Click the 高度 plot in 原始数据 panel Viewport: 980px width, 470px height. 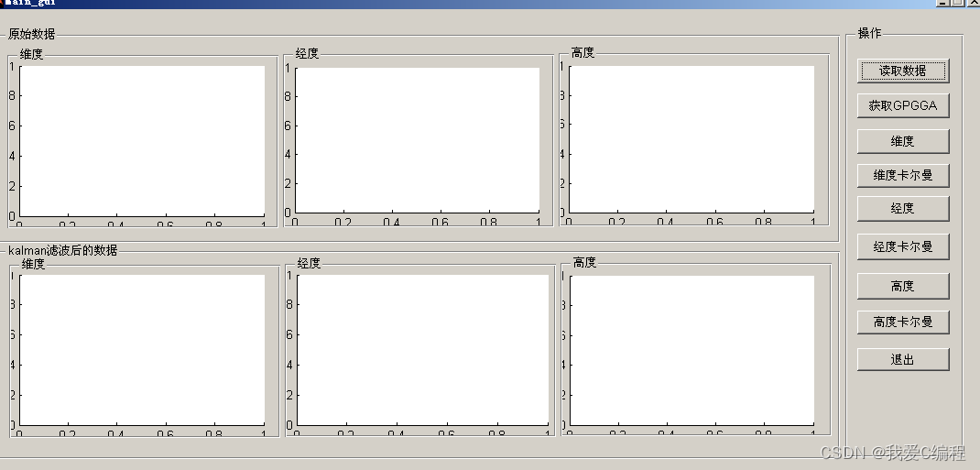pyautogui.click(x=691, y=138)
